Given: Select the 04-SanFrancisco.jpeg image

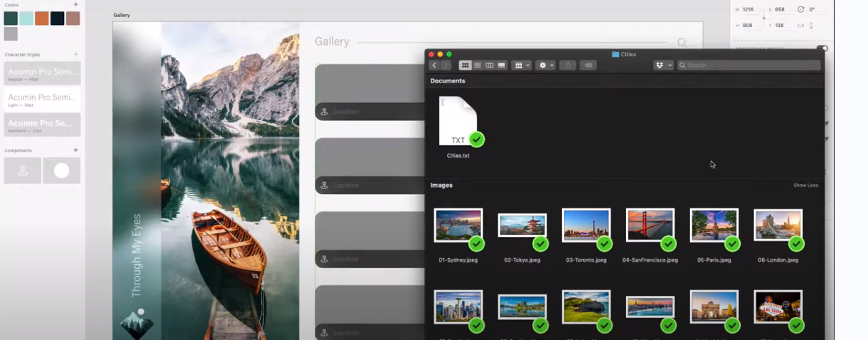Looking at the screenshot, I should coord(650,236).
